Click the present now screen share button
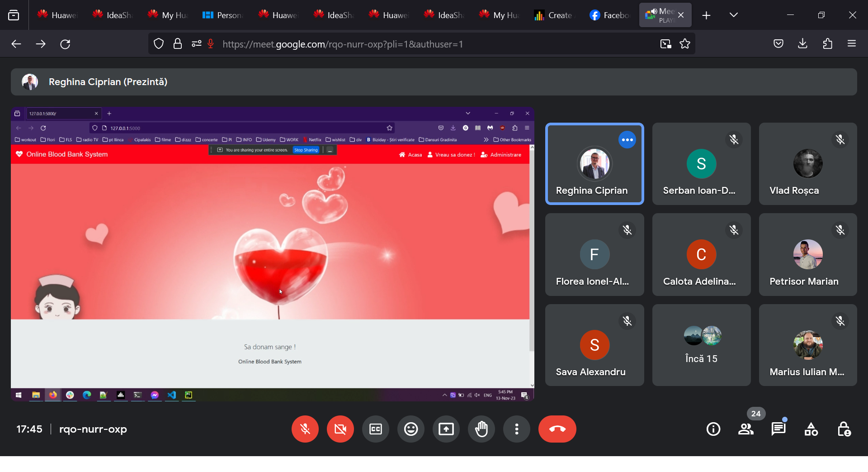868x472 pixels. click(446, 429)
